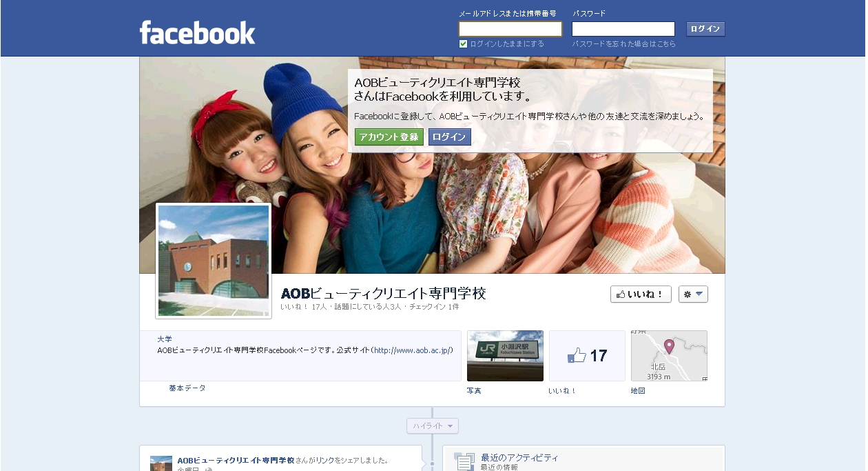The width and height of the screenshot is (868, 471).
Task: Click the Facebook logo in header
Action: [x=197, y=32]
